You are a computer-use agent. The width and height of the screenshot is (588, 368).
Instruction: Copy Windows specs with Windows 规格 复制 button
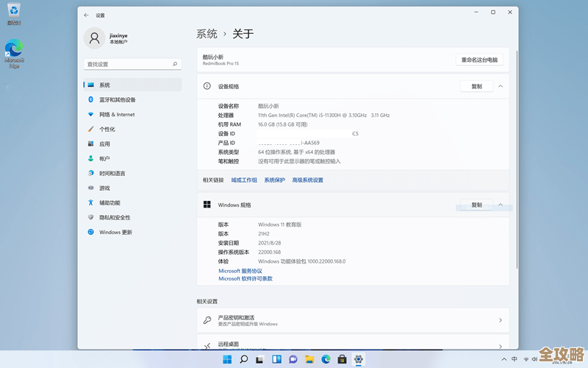click(x=476, y=205)
